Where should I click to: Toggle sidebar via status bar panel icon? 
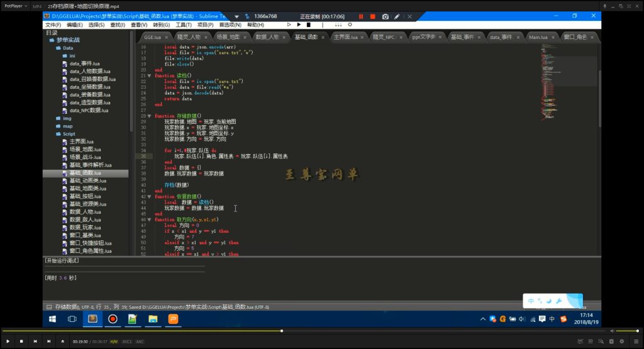tap(49, 307)
